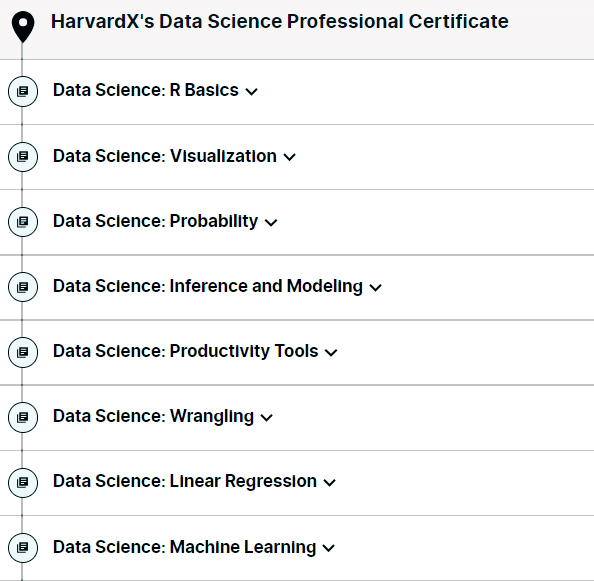Select Data Science: Probability course title
594x581 pixels.
[x=155, y=221]
